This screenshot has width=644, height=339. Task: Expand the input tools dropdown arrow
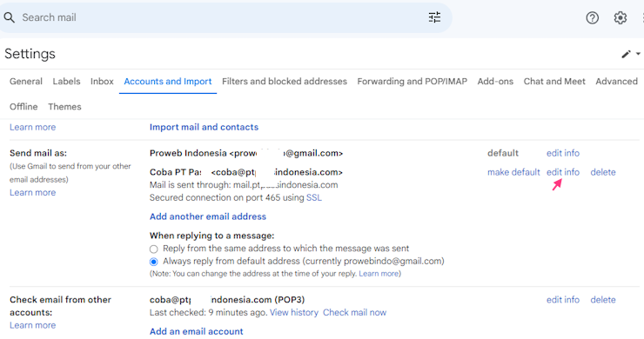[638, 54]
